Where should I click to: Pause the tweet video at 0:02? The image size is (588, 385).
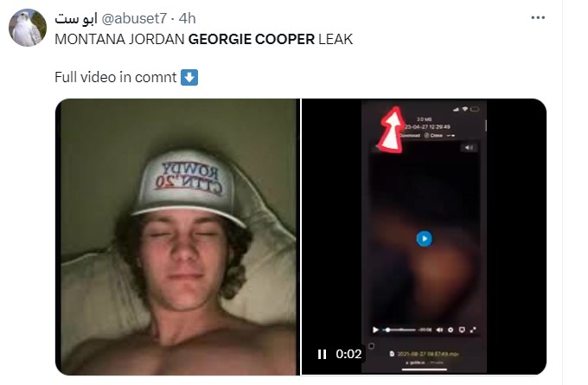[x=322, y=354]
